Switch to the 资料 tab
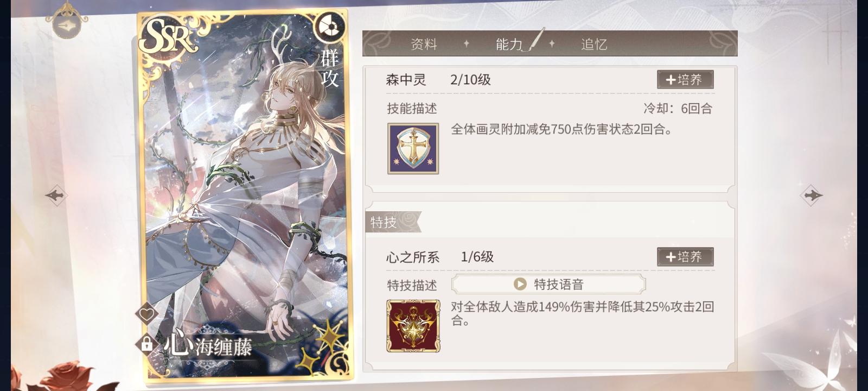The image size is (868, 391). tap(424, 44)
